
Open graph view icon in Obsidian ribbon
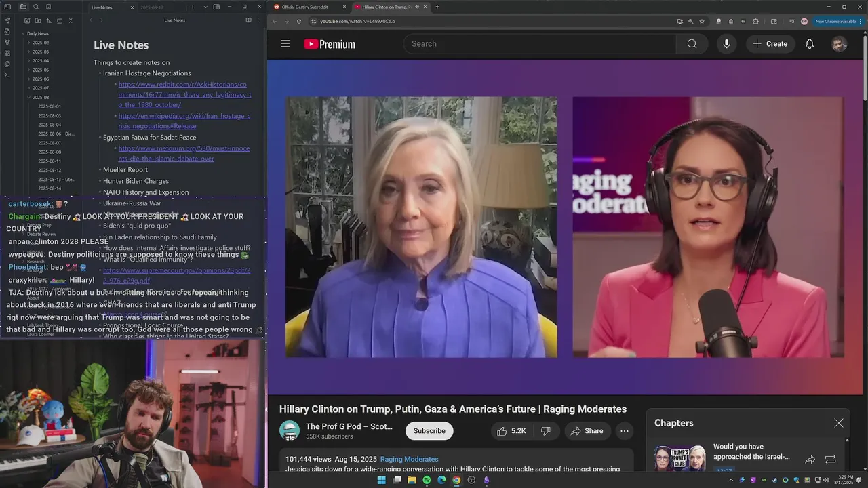(x=7, y=42)
